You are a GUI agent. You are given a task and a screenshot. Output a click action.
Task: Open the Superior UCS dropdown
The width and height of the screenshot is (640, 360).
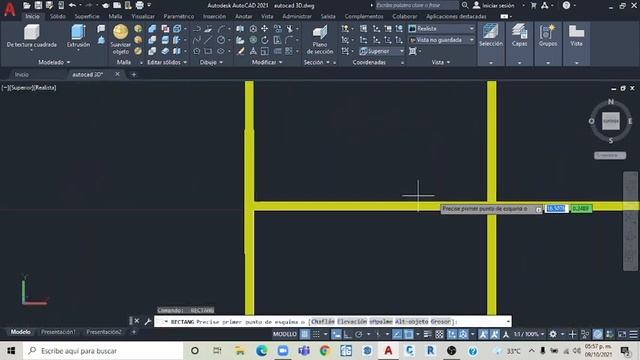[382, 51]
